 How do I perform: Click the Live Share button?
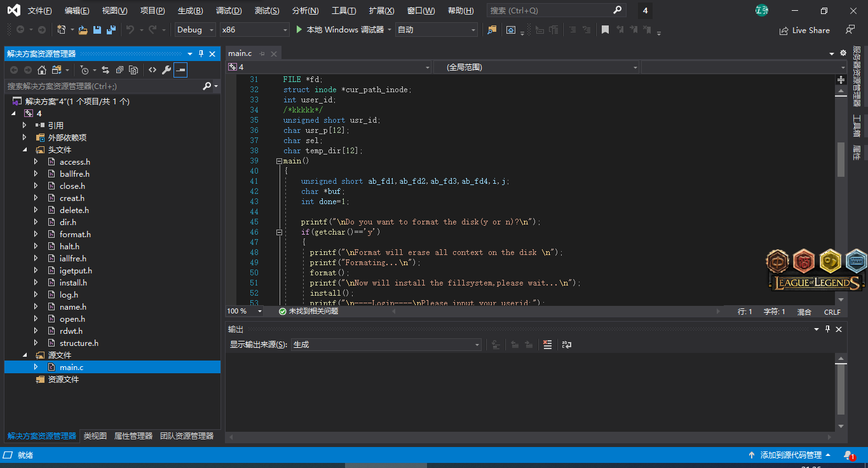(804, 30)
